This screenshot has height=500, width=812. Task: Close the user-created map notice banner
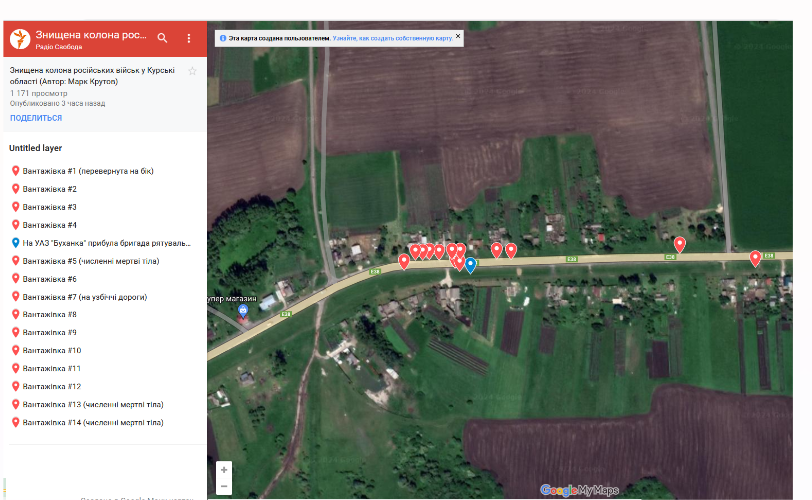[x=458, y=36]
